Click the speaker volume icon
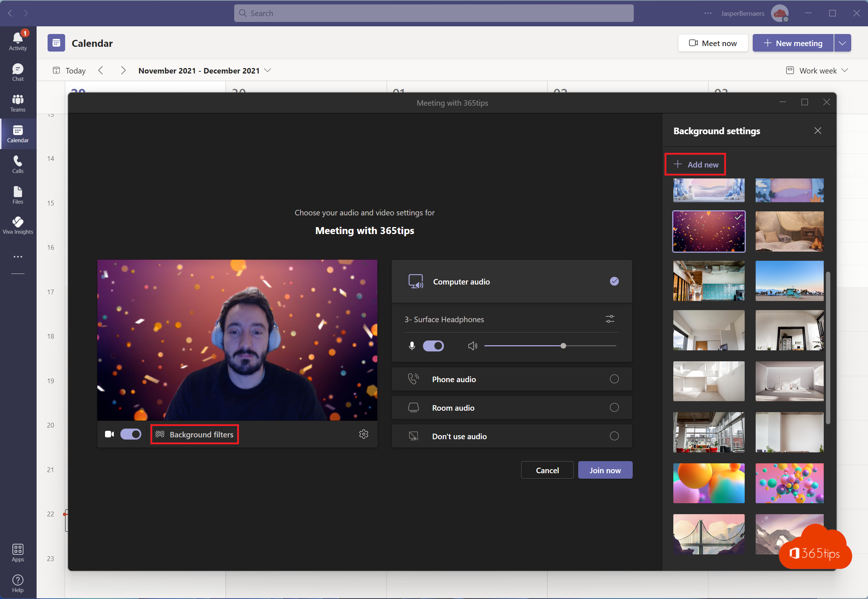Viewport: 868px width, 599px height. 472,345
